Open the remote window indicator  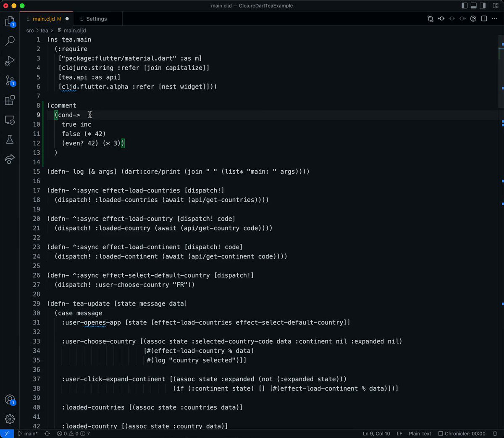click(x=7, y=433)
